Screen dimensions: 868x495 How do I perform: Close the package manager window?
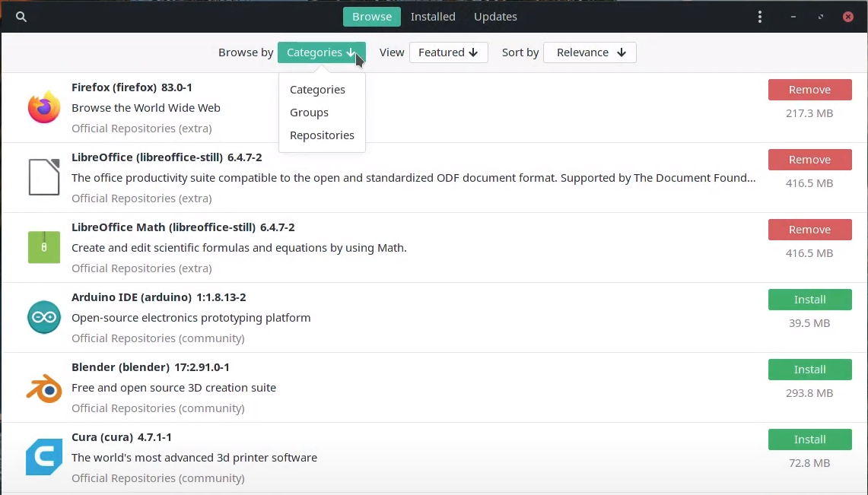847,17
